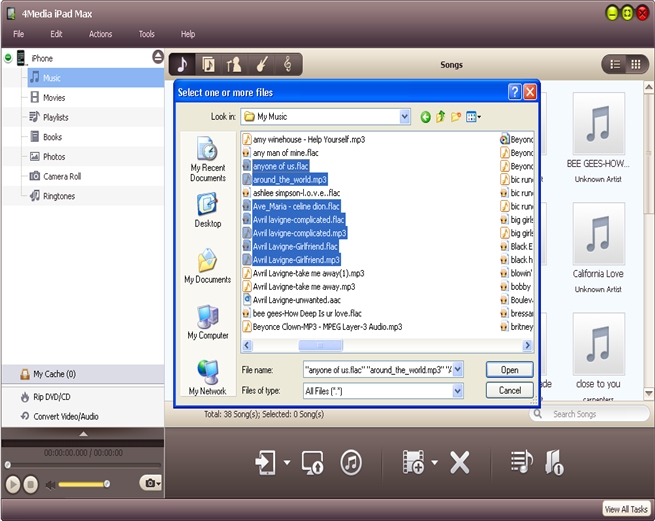Create a new folder in dialog
Image resolution: width=655 pixels, height=521 pixels.
click(x=455, y=117)
